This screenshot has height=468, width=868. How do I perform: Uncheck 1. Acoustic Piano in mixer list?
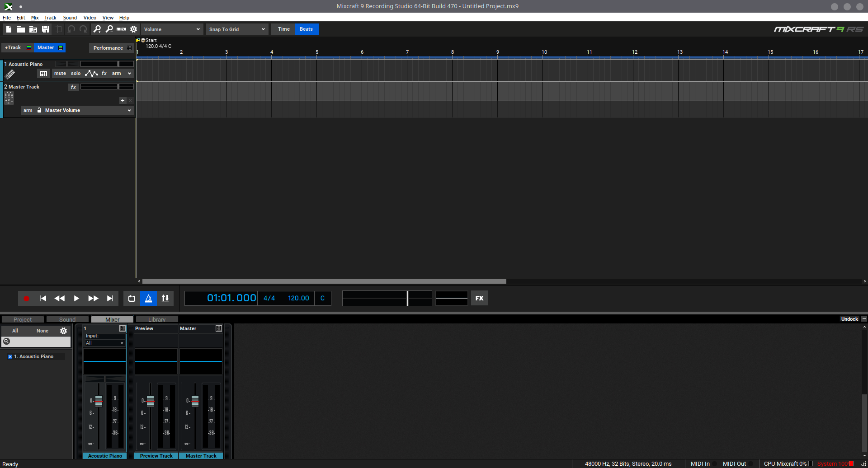click(10, 357)
